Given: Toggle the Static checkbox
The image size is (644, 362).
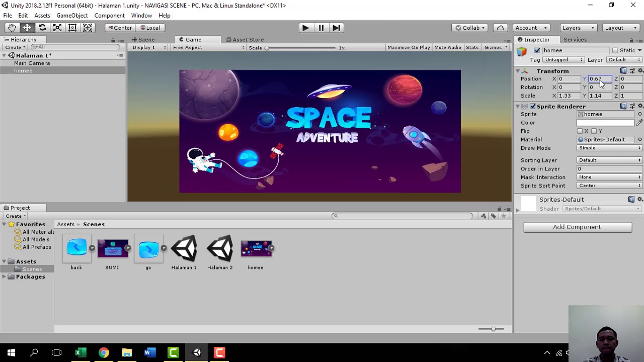Looking at the screenshot, I should [615, 50].
